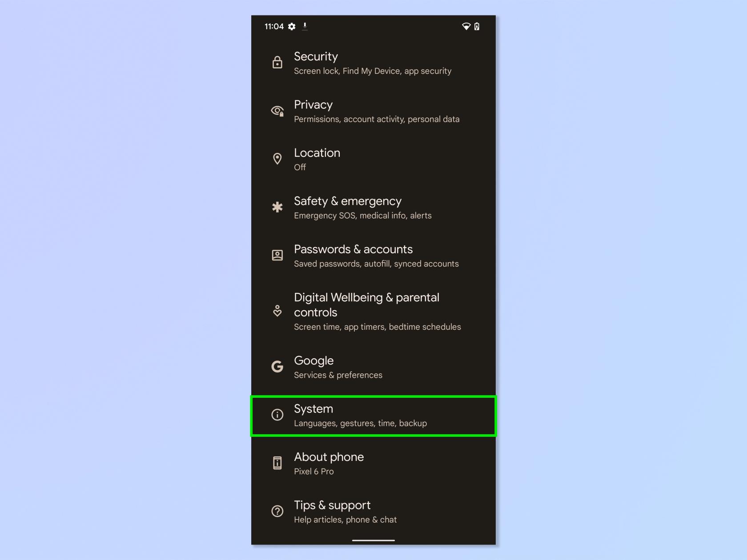Tap the Safety & emergency asterisk icon
Image resolution: width=747 pixels, height=560 pixels.
point(277,207)
